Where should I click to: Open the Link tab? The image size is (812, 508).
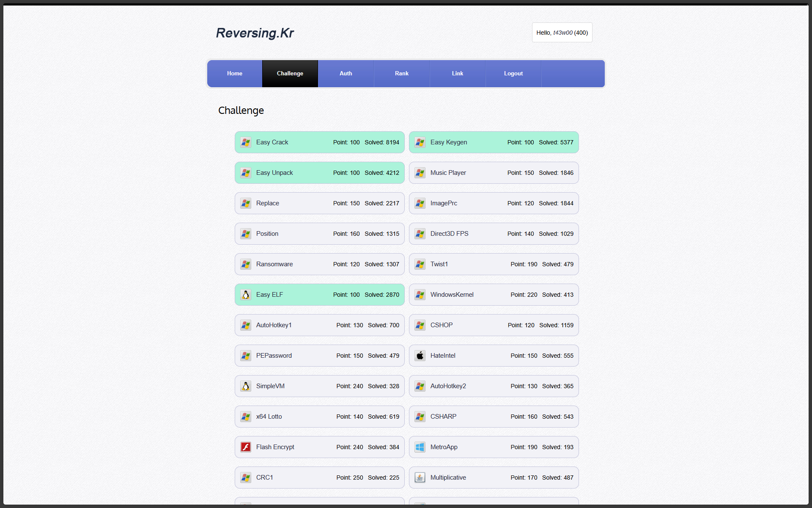click(x=458, y=74)
